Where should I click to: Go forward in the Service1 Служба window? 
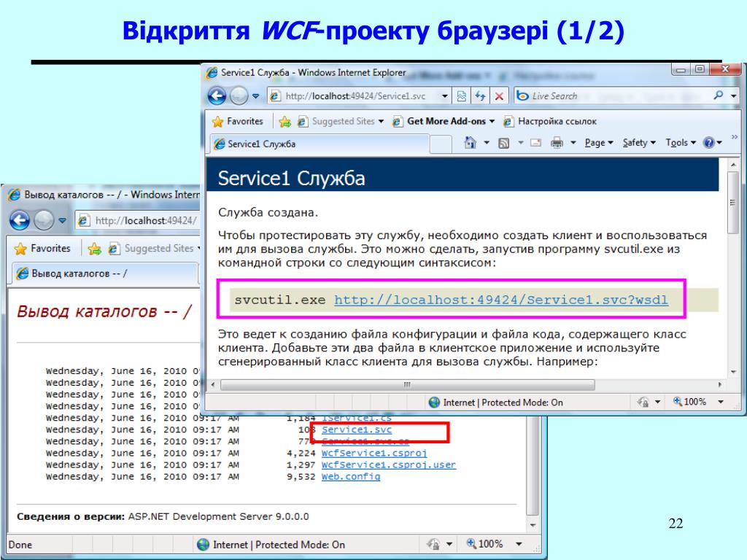pyautogui.click(x=239, y=96)
